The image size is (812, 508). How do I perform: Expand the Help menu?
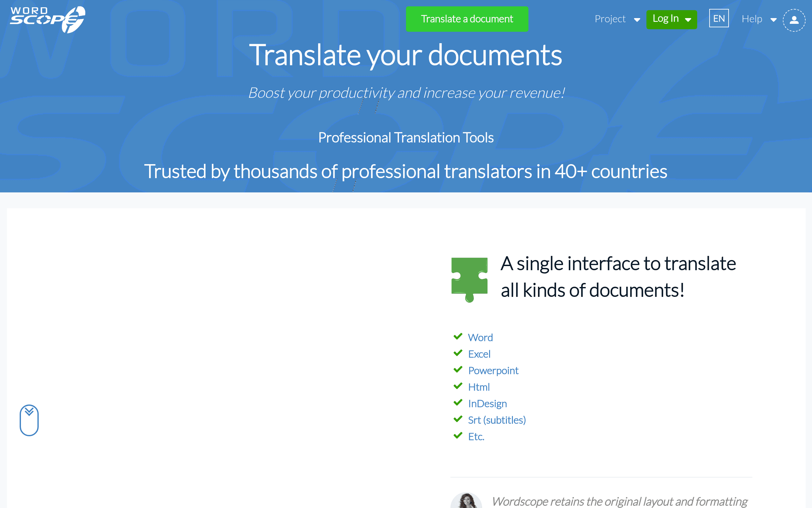pos(759,19)
